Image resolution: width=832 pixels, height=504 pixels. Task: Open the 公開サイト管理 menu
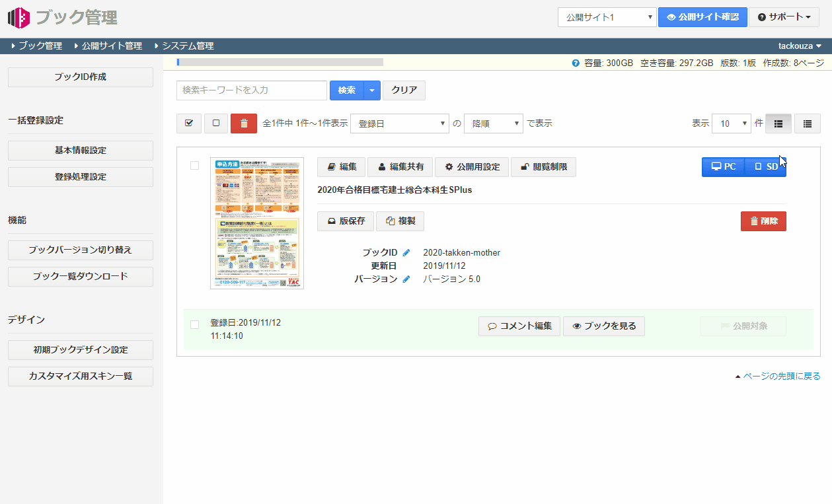(x=111, y=46)
